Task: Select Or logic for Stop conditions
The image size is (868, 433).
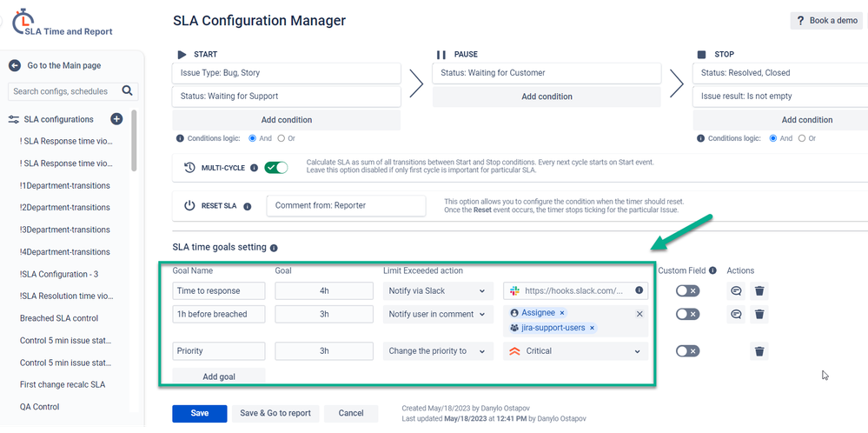Action: point(802,138)
